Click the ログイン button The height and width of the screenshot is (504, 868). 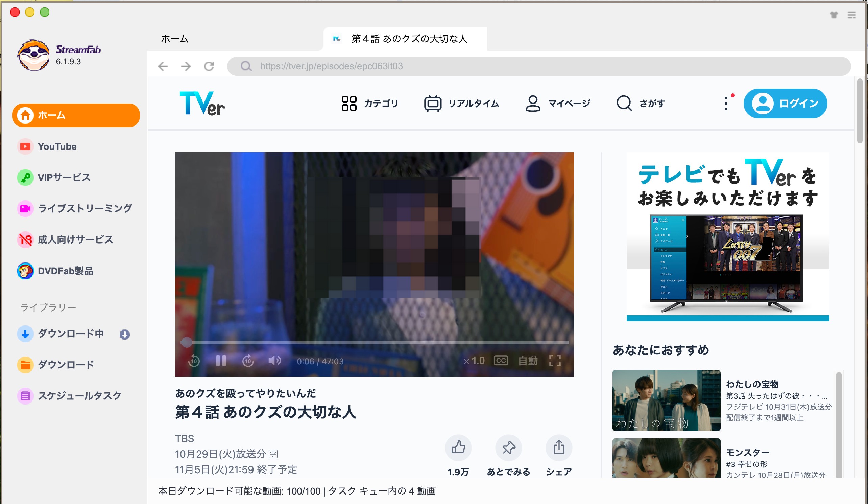(785, 104)
